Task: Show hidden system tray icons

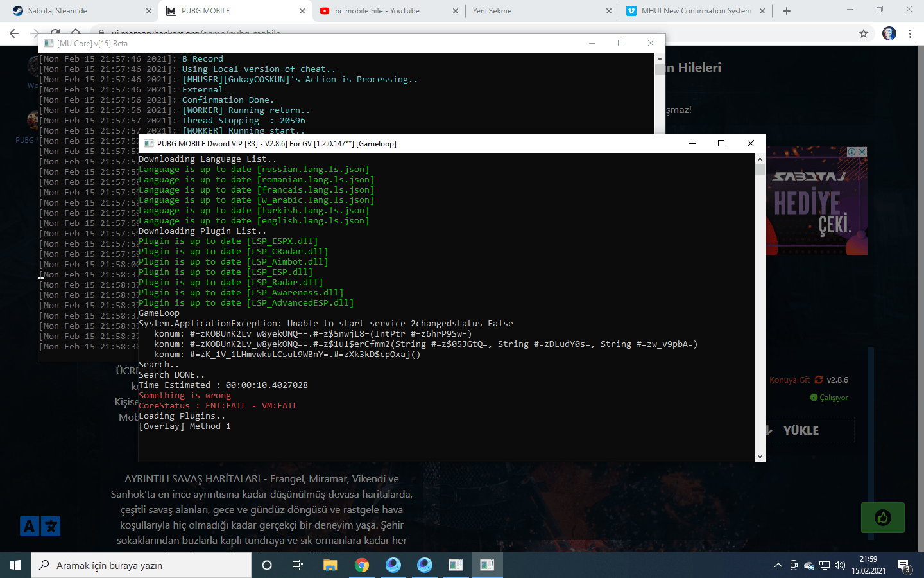Action: (x=778, y=565)
